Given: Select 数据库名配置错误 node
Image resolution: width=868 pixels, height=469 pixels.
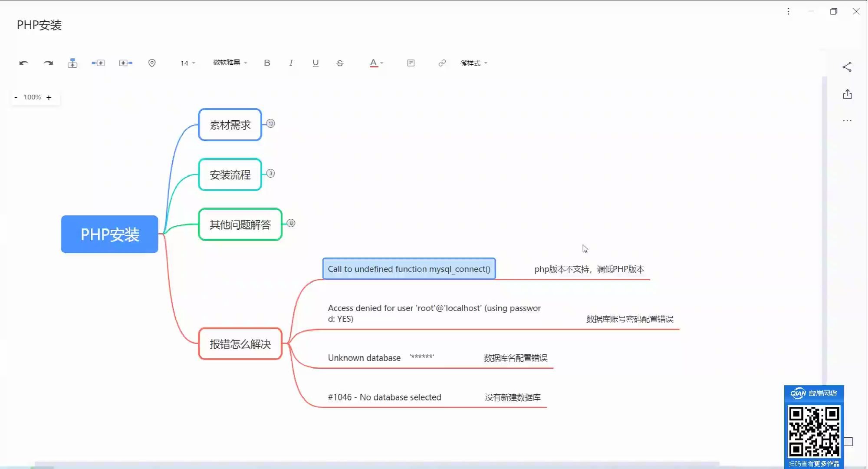Looking at the screenshot, I should point(516,358).
